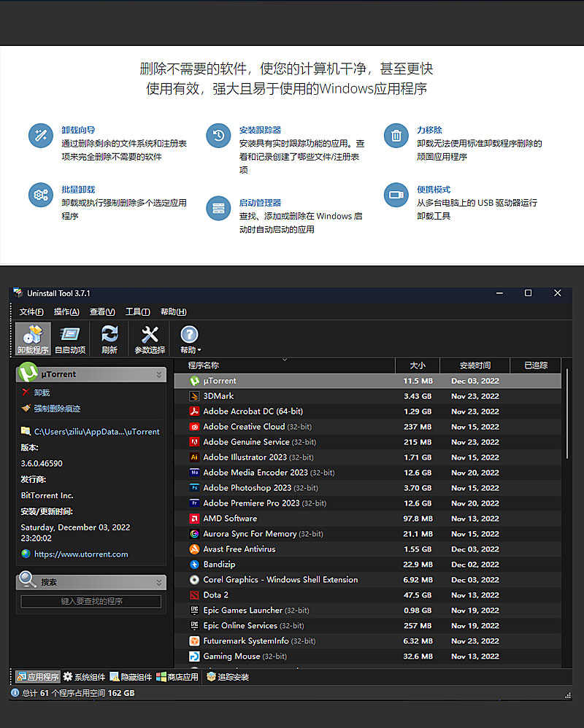Click the AMD Software icon
Screen dimensions: 584x728
click(194, 519)
